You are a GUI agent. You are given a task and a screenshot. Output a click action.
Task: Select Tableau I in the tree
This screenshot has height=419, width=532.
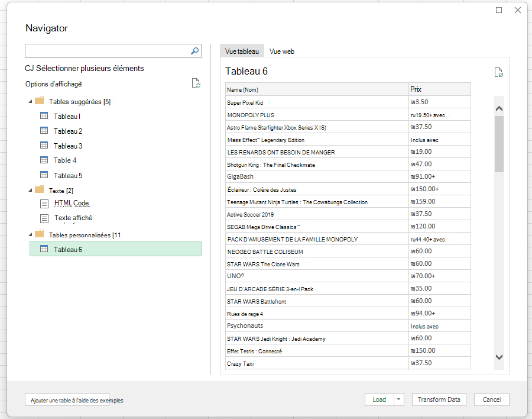coord(67,117)
